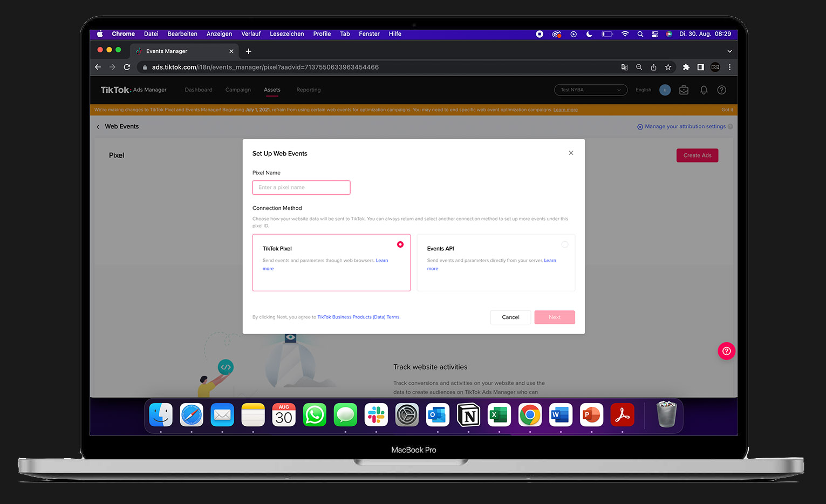This screenshot has width=826, height=504.
Task: Click Learn more link under Events API
Action: tap(550, 261)
